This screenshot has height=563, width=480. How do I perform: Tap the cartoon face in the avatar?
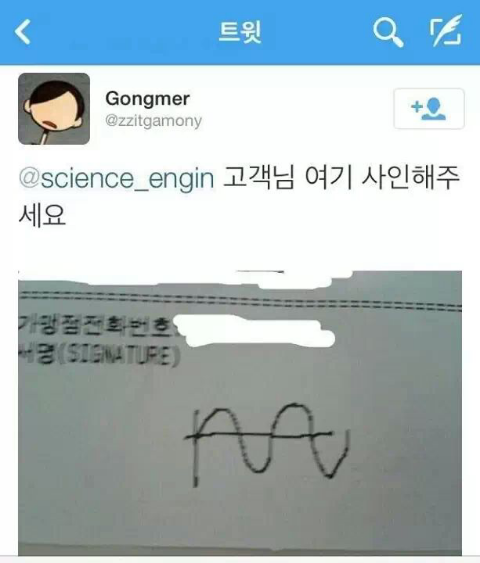[x=54, y=106]
